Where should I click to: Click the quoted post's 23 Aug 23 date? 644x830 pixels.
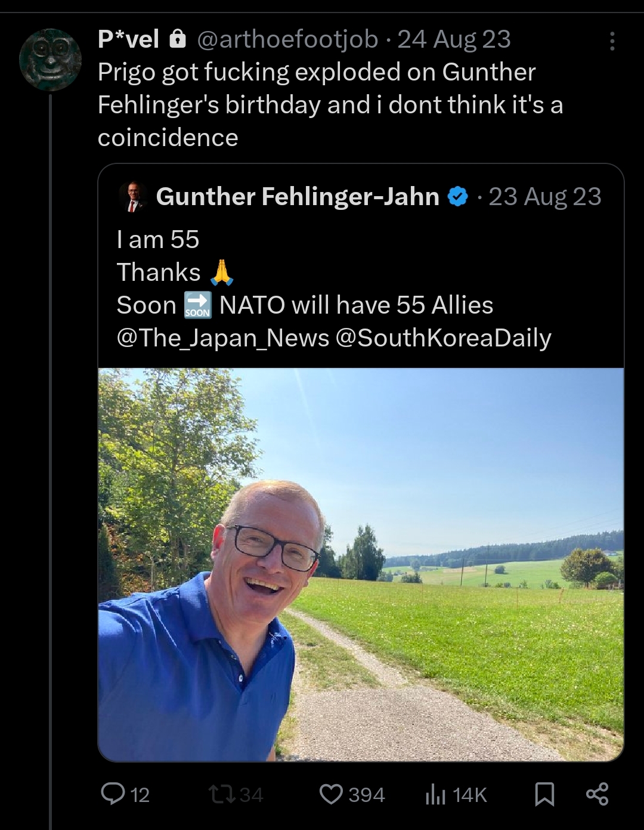tap(545, 197)
